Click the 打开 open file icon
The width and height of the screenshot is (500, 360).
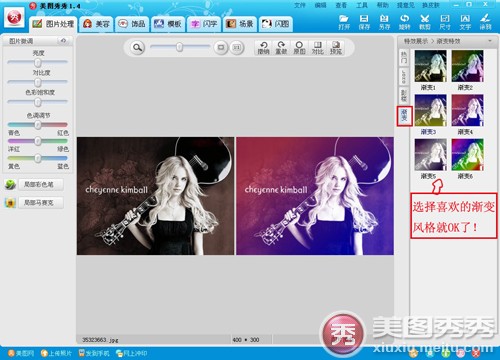pyautogui.click(x=344, y=22)
